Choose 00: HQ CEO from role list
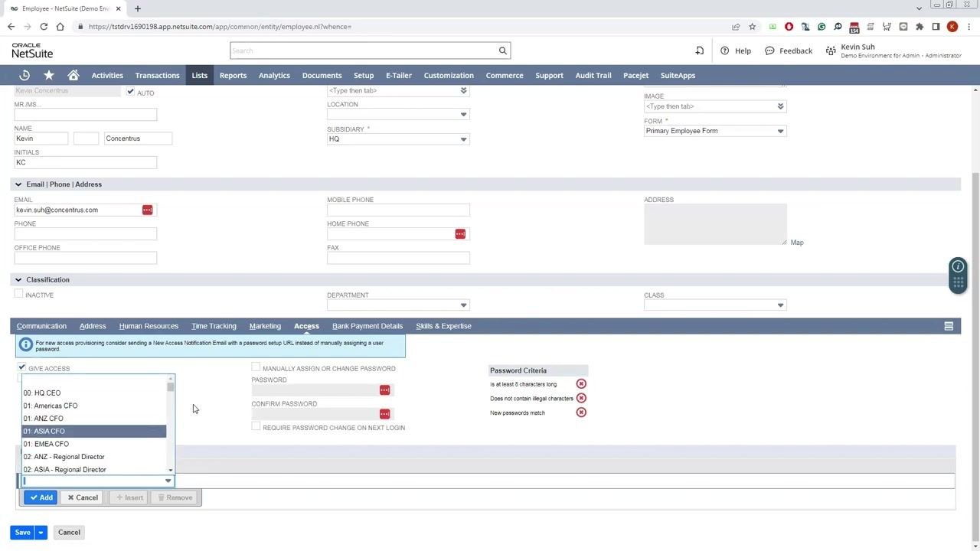Image resolution: width=980 pixels, height=551 pixels. pos(93,393)
